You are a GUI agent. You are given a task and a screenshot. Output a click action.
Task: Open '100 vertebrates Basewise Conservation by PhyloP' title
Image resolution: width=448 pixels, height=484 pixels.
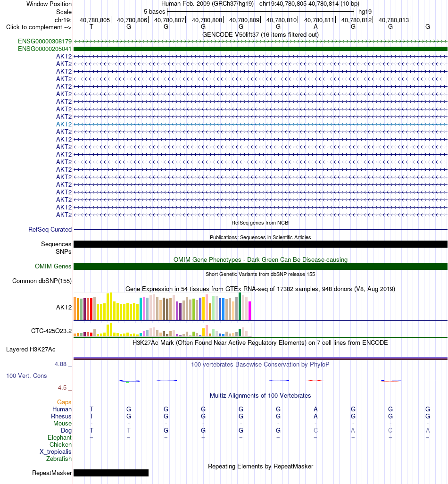point(260,365)
